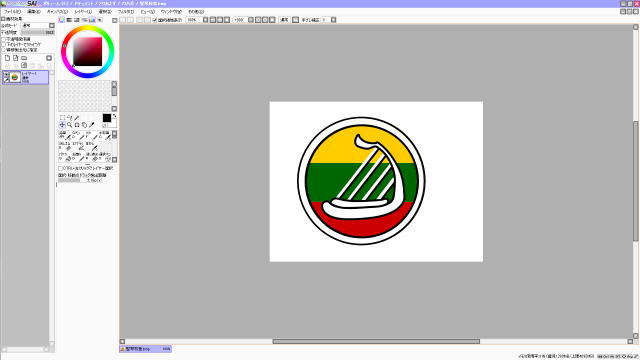Viewport: 640px width, 360px height.
Task: Open the zoom percentage dropdown arrow
Action: click(x=205, y=20)
